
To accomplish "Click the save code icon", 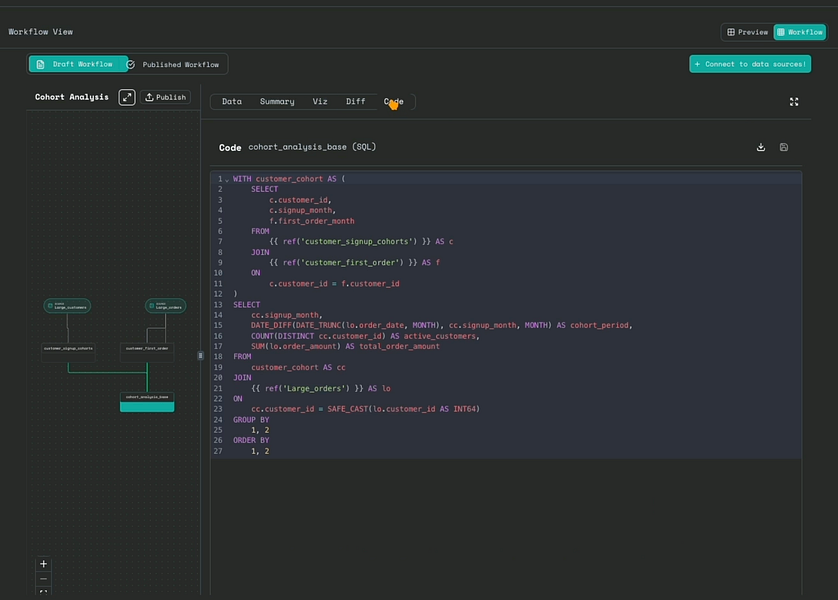I will pos(784,147).
